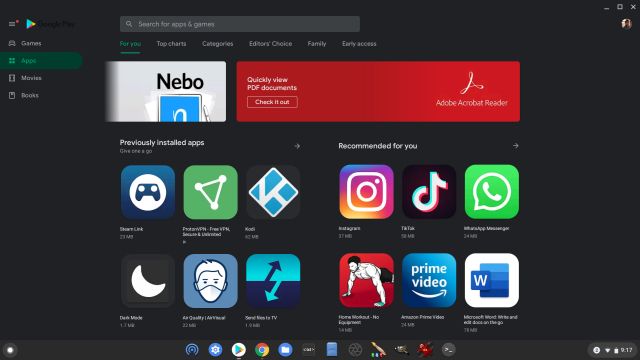Open the WhatsApp Messenger listing
The width and height of the screenshot is (640, 360).
point(492,192)
